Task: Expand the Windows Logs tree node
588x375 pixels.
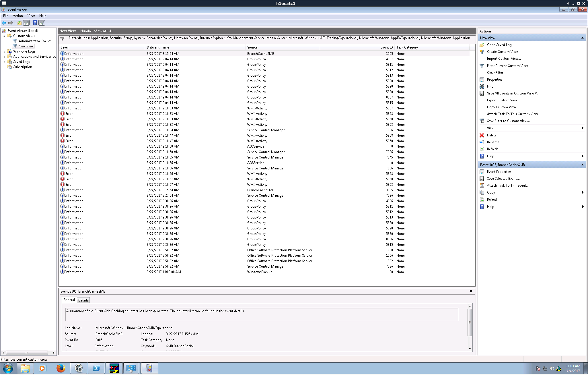Action: (4, 52)
